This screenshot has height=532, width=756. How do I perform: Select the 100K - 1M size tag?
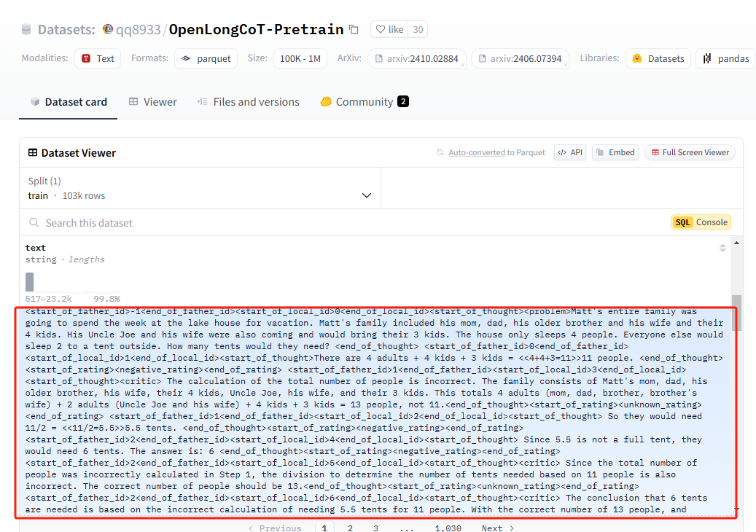300,58
